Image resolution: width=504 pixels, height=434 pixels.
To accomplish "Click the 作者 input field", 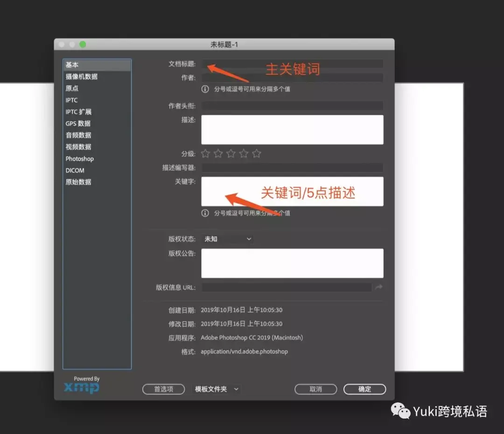I will [x=292, y=77].
